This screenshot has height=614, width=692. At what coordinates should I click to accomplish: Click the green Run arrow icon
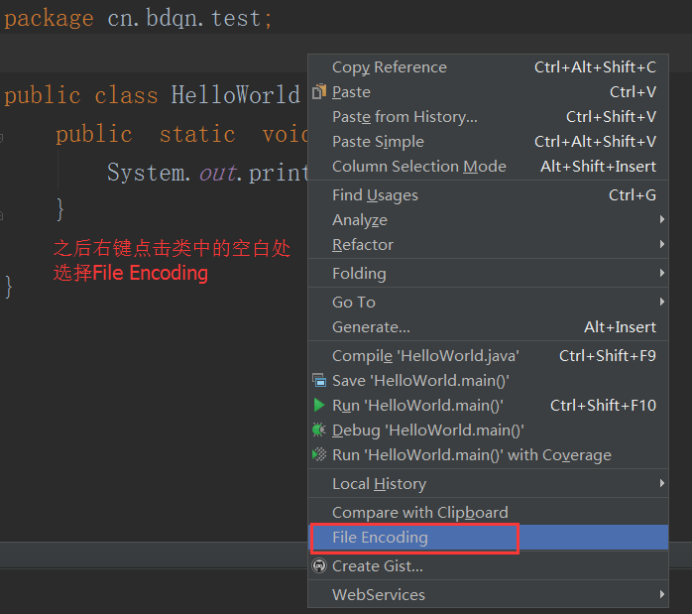319,405
